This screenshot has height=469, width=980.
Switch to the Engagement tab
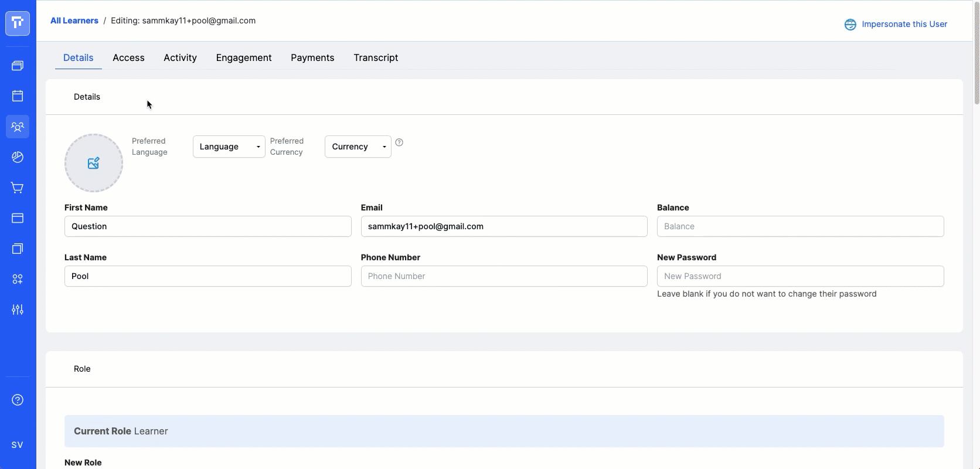[x=244, y=57]
